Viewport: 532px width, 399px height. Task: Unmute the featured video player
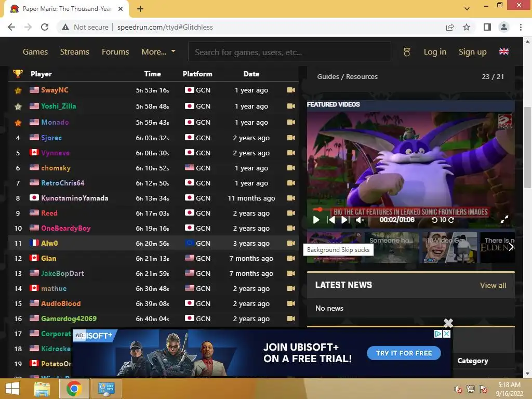coord(360,220)
